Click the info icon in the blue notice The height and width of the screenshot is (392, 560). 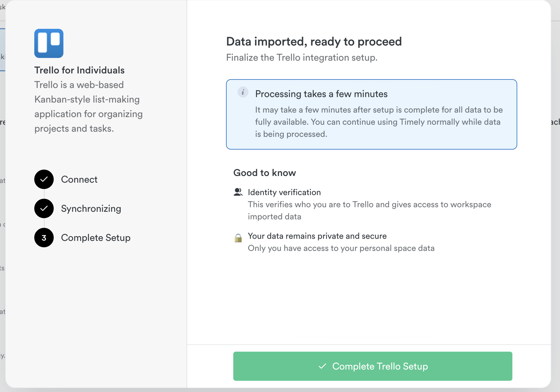[243, 92]
